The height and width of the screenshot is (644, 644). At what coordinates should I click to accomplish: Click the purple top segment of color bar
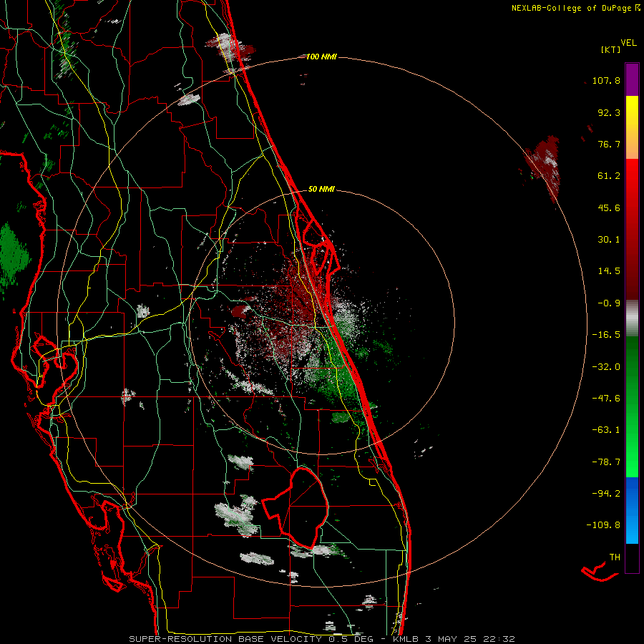point(632,79)
